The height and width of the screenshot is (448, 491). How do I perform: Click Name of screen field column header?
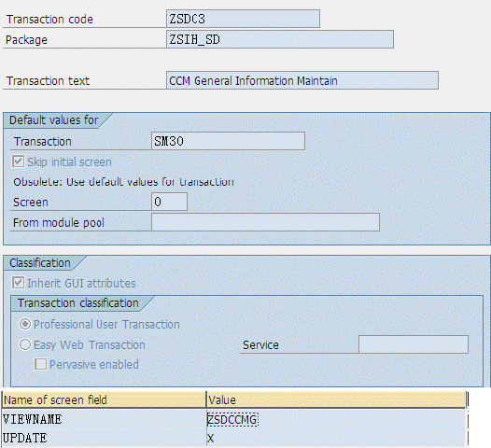(104, 399)
